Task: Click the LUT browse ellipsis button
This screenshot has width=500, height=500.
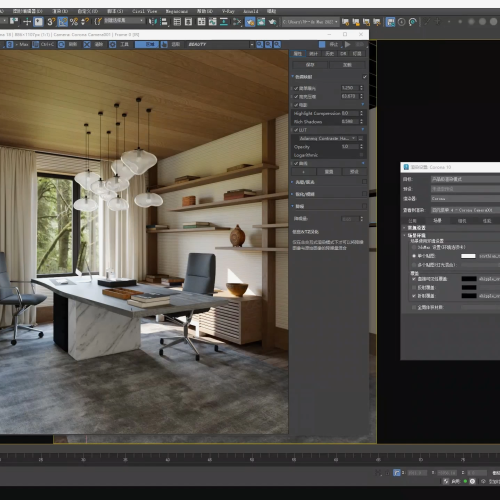Action: coord(361,138)
